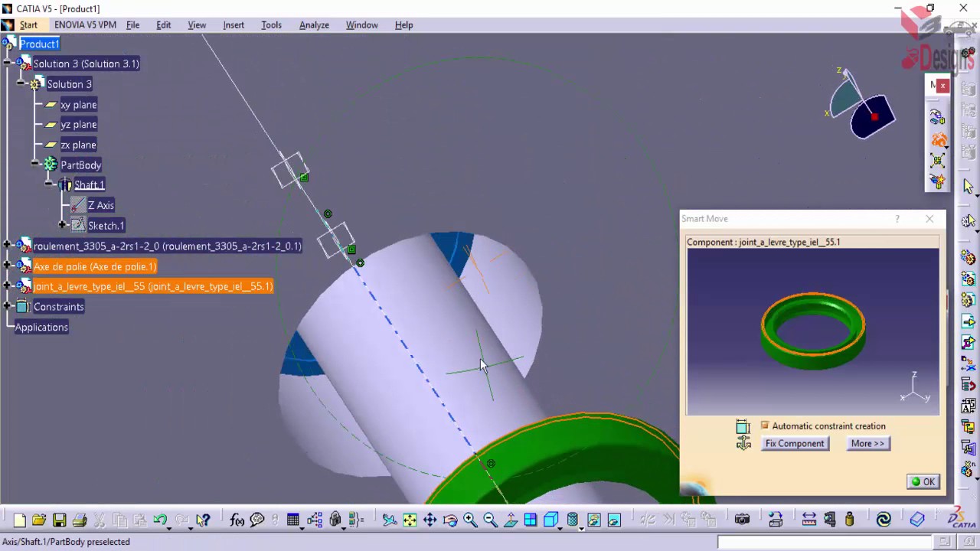This screenshot has height=551, width=980.
Task: Click the Measure Item caliper icon
Action: click(830, 520)
